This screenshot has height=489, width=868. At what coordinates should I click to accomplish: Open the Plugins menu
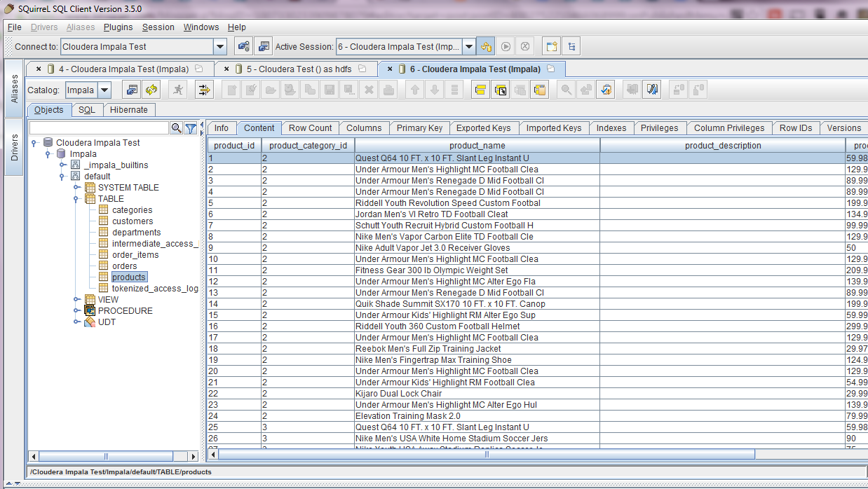tap(118, 27)
